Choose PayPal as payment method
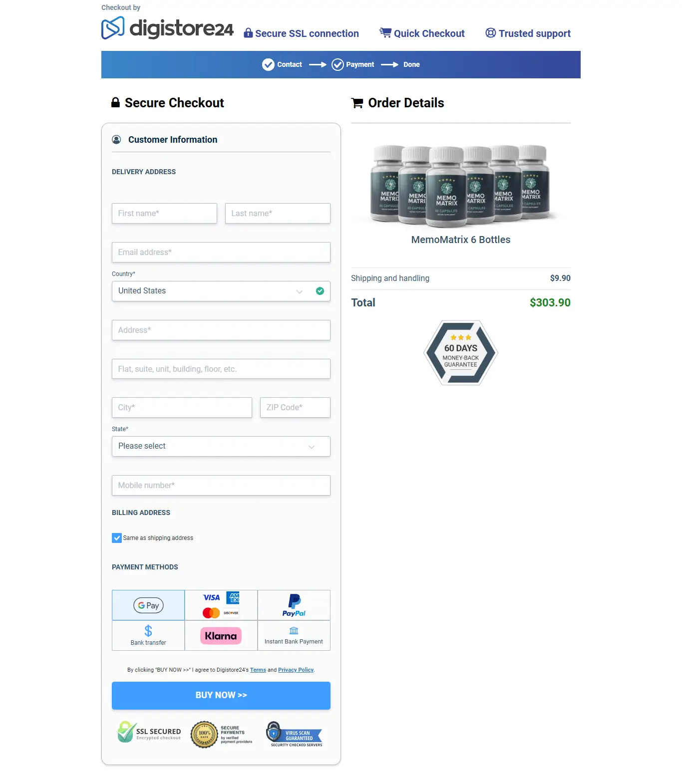The width and height of the screenshot is (682, 784). click(x=294, y=605)
